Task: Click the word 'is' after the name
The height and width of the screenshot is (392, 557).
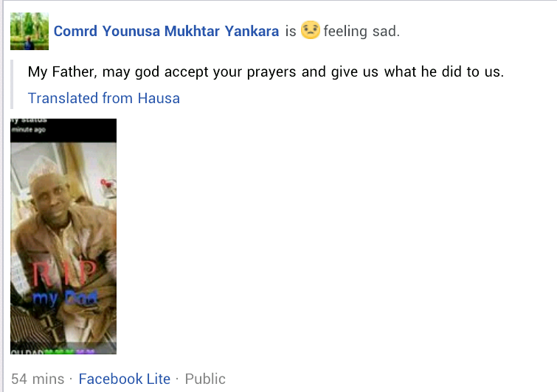Action: point(291,31)
